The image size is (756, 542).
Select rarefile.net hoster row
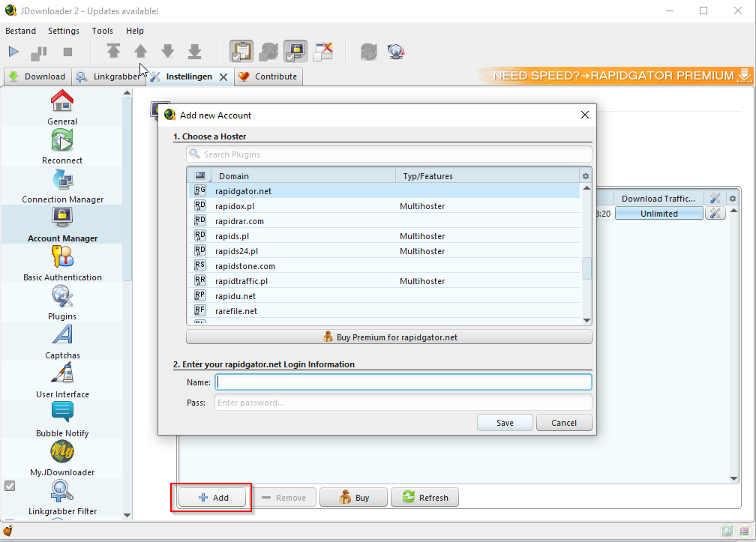(383, 311)
